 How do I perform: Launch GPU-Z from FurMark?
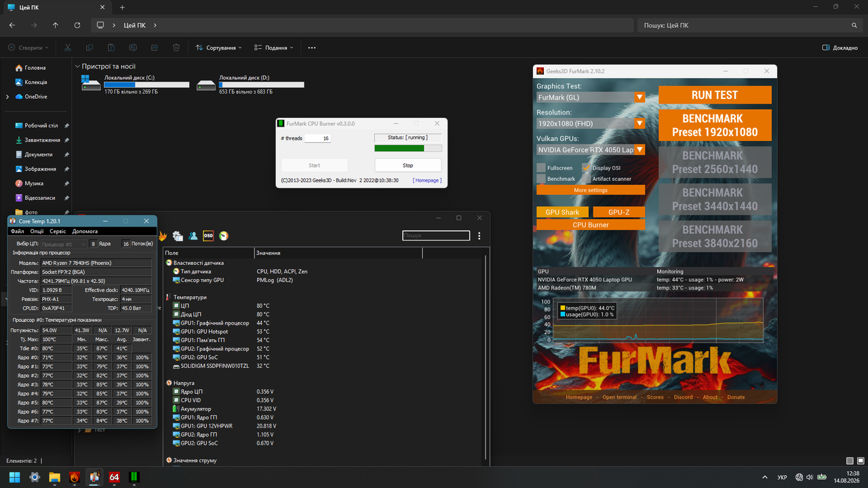(619, 212)
